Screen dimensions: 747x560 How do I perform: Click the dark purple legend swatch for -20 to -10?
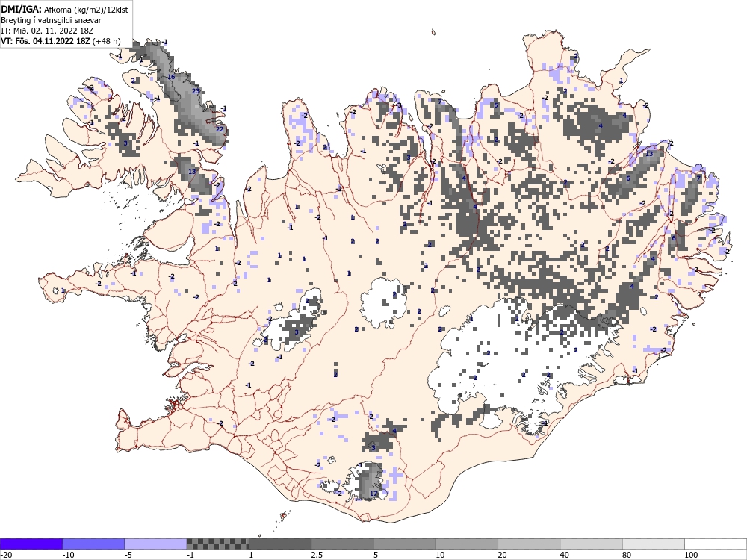31,544
